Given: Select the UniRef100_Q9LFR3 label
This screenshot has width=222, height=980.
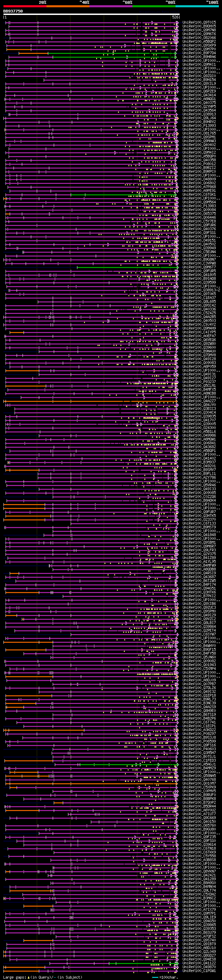Looking at the screenshot, I should 199,550.
